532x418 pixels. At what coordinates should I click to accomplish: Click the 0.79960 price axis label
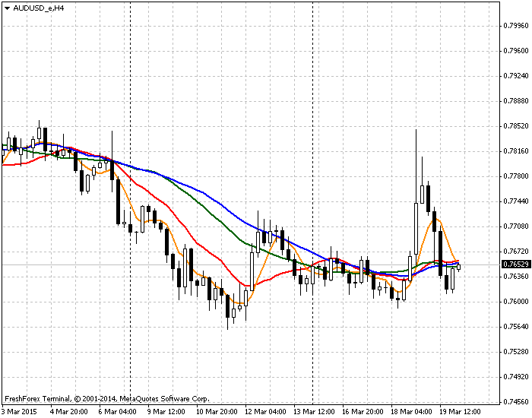point(516,26)
